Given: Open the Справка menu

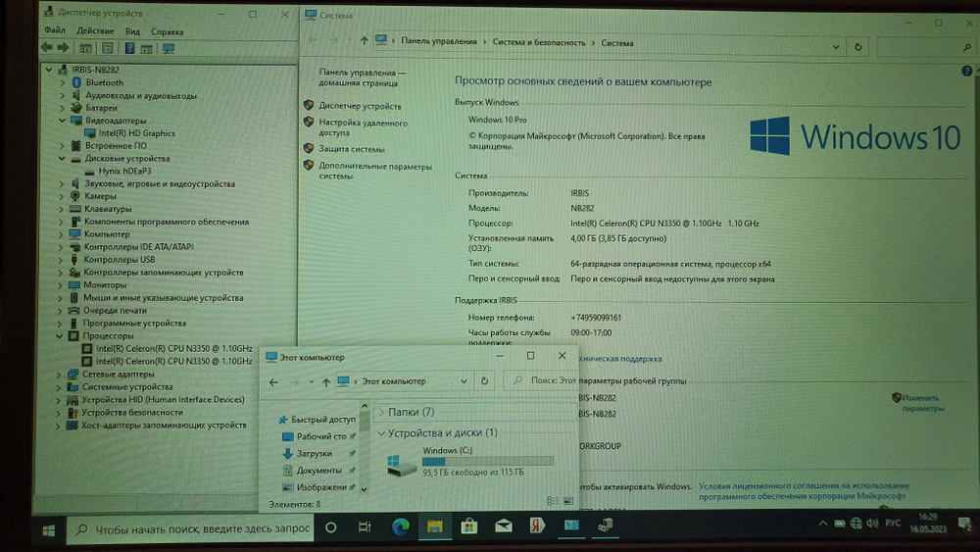Looking at the screenshot, I should point(167,31).
